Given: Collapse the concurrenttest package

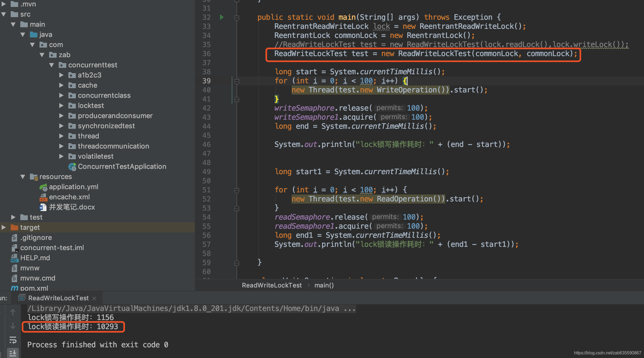Looking at the screenshot, I should tap(52, 65).
